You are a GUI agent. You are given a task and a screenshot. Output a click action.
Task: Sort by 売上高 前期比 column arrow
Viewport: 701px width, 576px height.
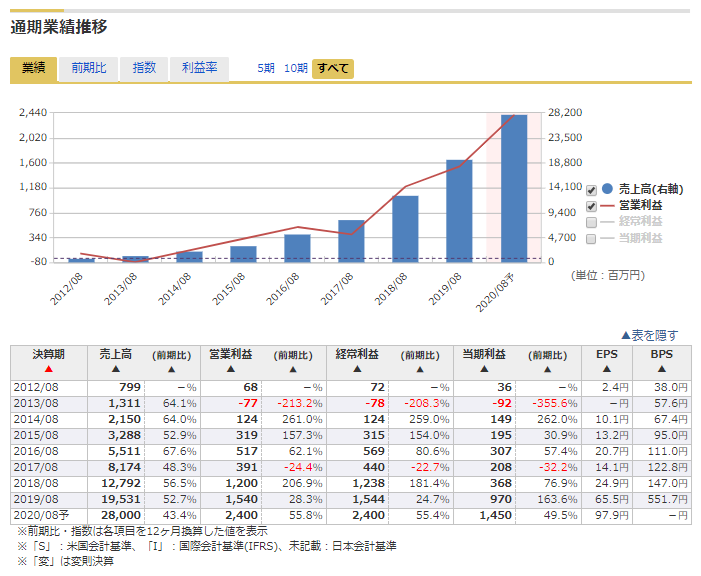coord(176,369)
